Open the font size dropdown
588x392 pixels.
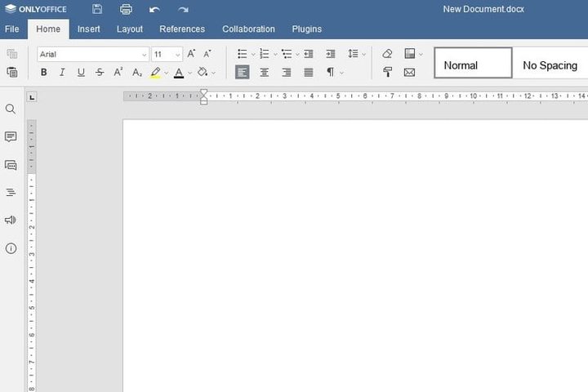coord(177,55)
